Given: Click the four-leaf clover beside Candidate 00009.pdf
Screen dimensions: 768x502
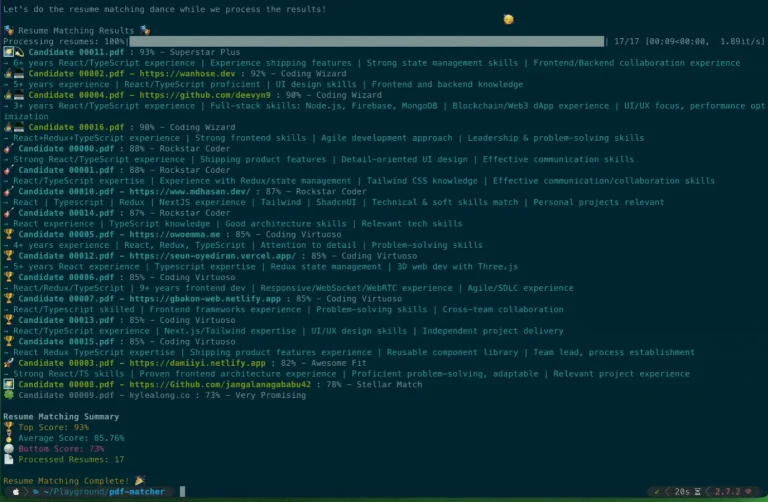Looking at the screenshot, I should [x=8, y=395].
